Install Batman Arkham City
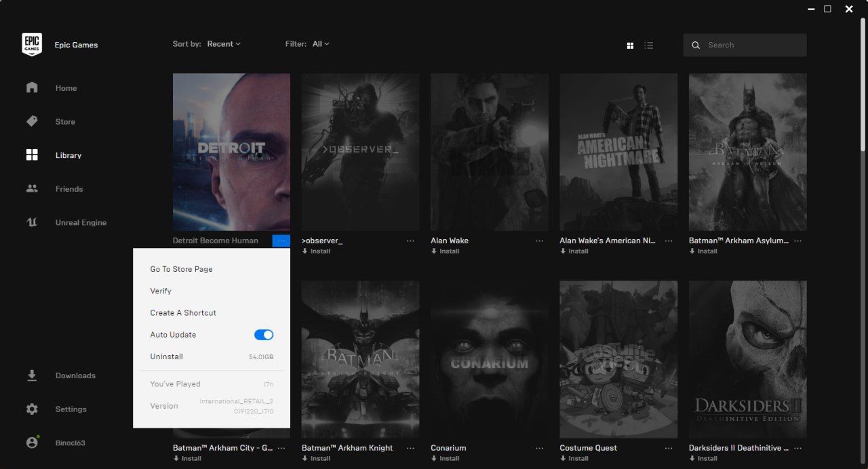The width and height of the screenshot is (868, 469). [188, 459]
